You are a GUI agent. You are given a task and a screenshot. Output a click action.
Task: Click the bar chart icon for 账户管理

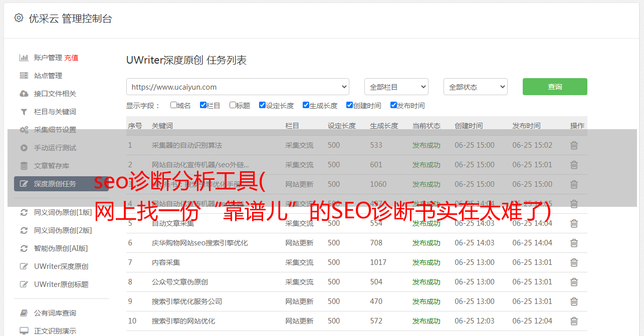click(x=24, y=58)
